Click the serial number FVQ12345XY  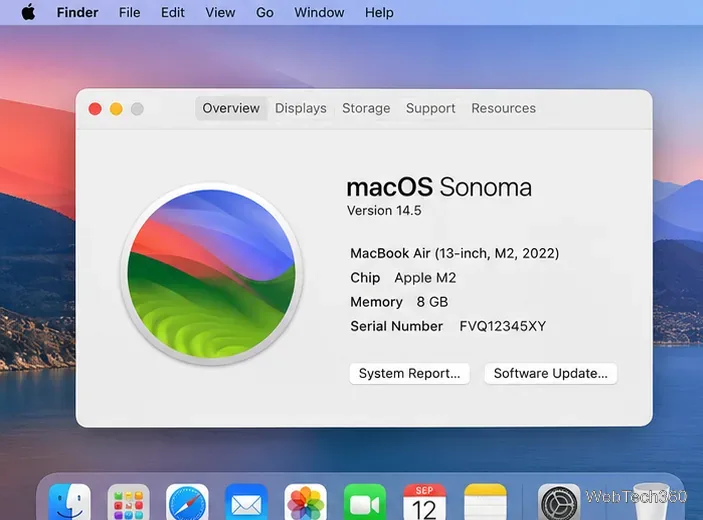(503, 326)
